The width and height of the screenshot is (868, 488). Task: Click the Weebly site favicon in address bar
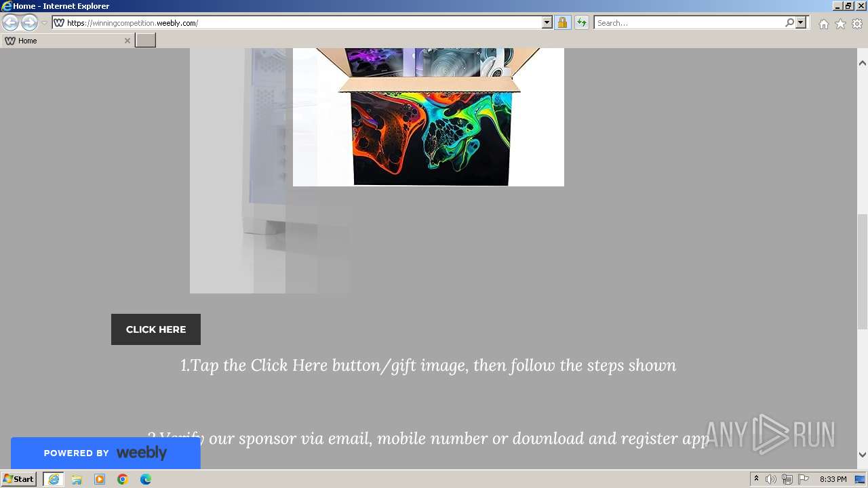tap(59, 22)
